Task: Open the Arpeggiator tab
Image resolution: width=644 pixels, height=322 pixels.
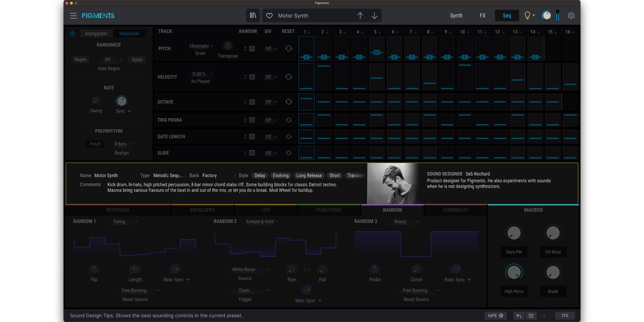Action: click(x=96, y=33)
